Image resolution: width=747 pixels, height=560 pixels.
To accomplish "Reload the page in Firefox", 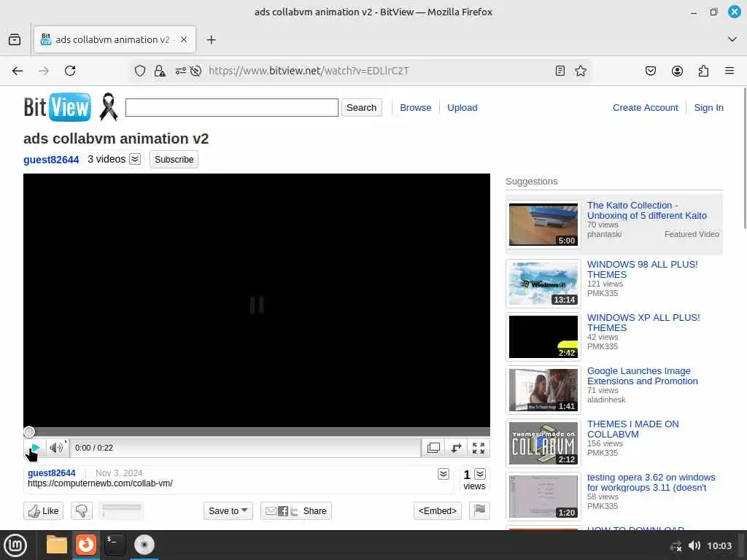I will pyautogui.click(x=70, y=71).
